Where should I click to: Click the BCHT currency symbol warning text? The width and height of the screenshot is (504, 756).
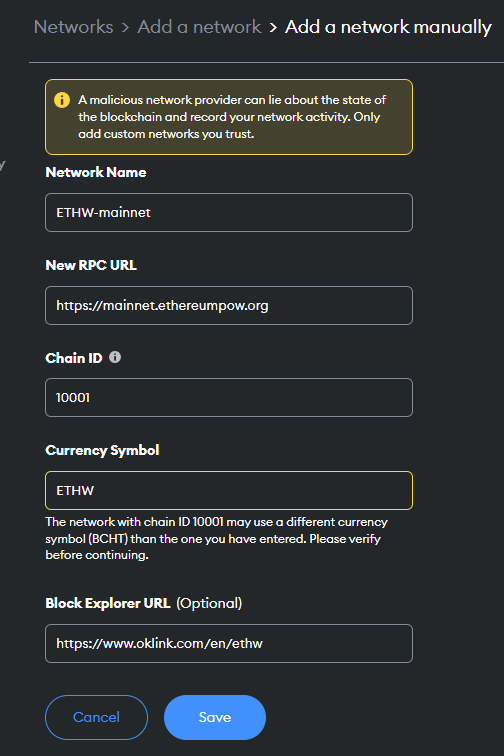217,539
